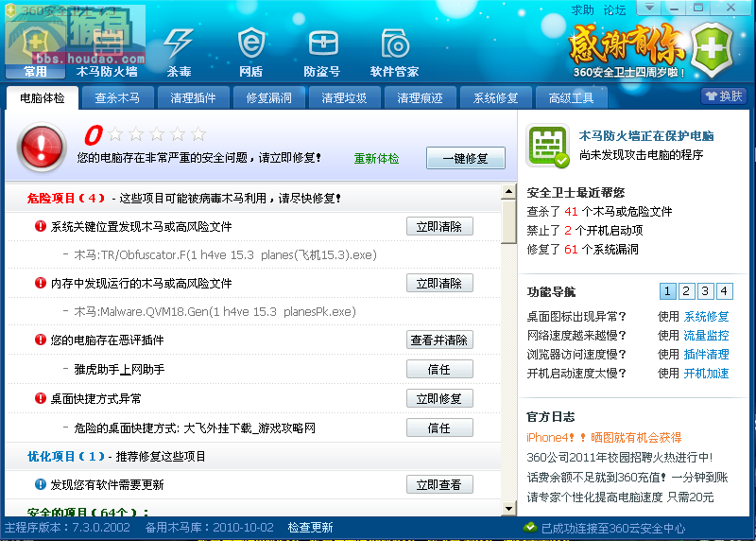Click the 求助 link in title bar
756x541 pixels.
click(x=582, y=9)
